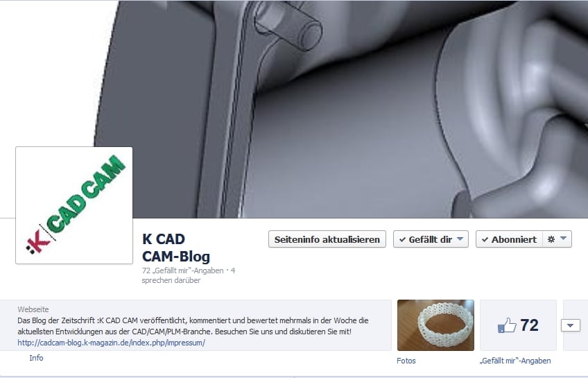The image size is (588, 378).
Task: Toggle the Abonniert subscription button
Action: point(509,239)
